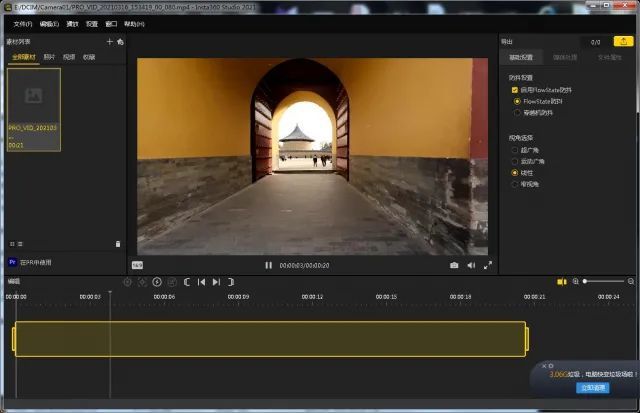Open the 基础设置 settings tab
Image resolution: width=640 pixels, height=413 pixels.
tap(521, 57)
